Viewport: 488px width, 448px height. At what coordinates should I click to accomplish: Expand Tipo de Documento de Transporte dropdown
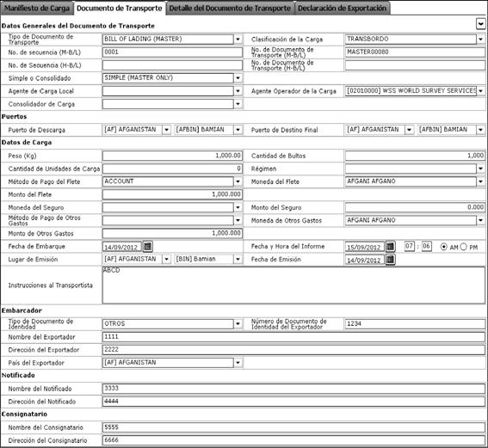point(238,40)
